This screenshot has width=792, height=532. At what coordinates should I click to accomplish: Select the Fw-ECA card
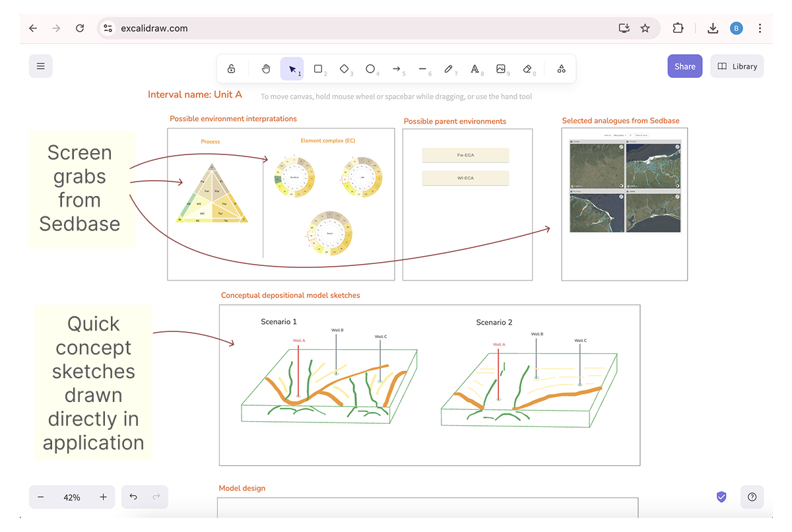tap(465, 155)
